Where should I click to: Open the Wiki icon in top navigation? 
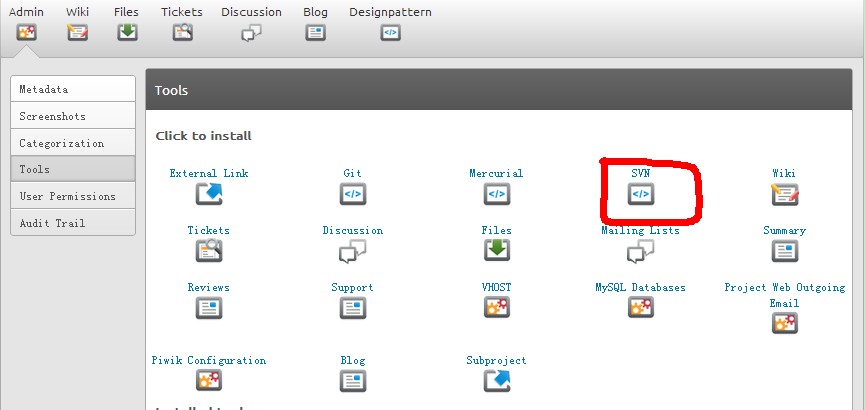77,33
